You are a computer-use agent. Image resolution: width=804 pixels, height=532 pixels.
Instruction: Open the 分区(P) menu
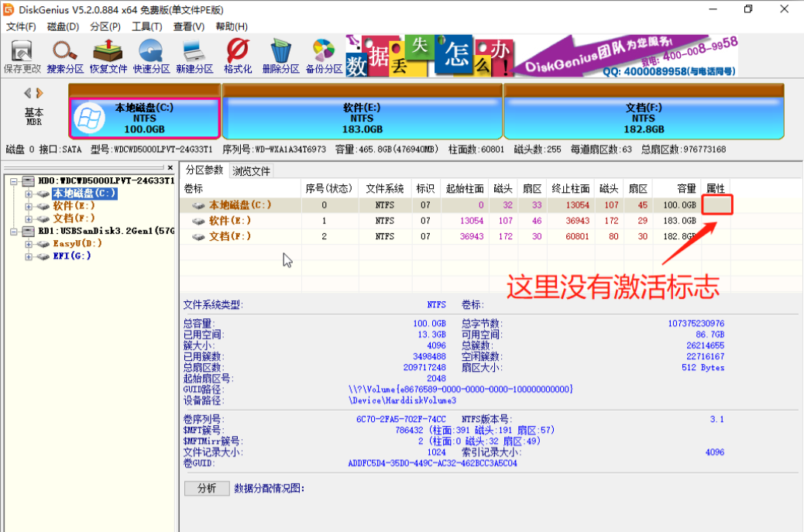tap(105, 26)
